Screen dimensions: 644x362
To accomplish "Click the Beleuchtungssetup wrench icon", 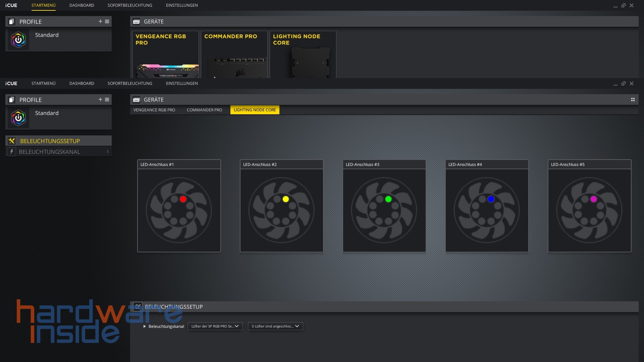I will 12,141.
